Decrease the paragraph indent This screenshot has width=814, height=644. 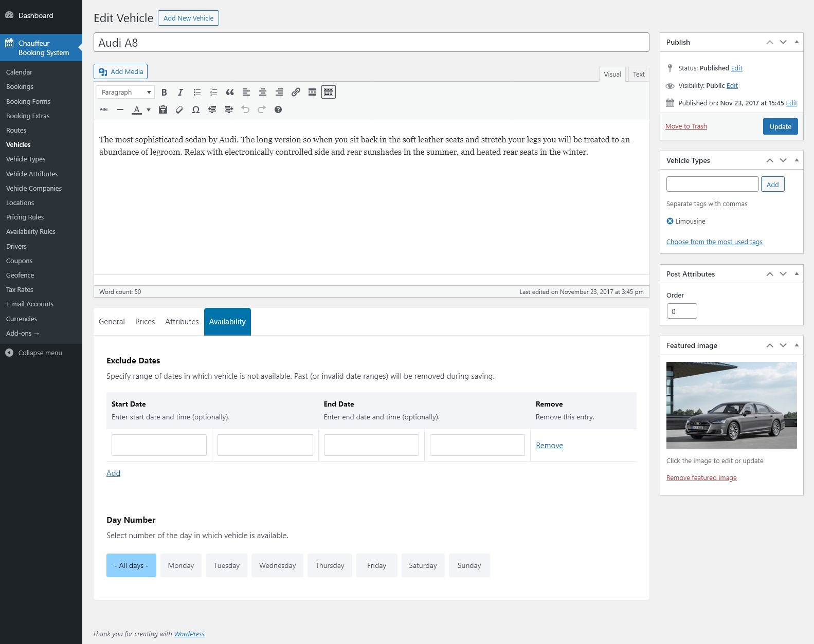(x=212, y=109)
